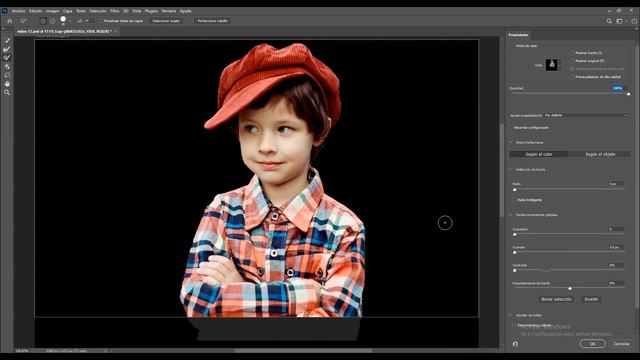The height and width of the screenshot is (360, 640).
Task: Enable 'Previsualización de alta calidad' checkbox
Action: pyautogui.click(x=572, y=77)
